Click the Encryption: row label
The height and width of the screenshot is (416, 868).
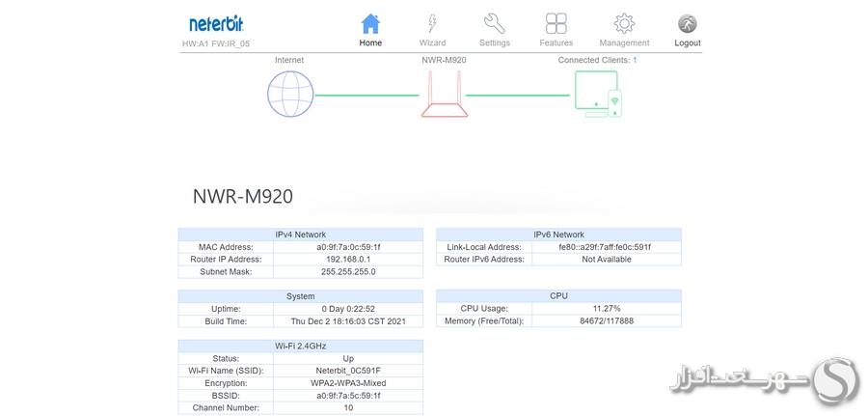pos(226,383)
